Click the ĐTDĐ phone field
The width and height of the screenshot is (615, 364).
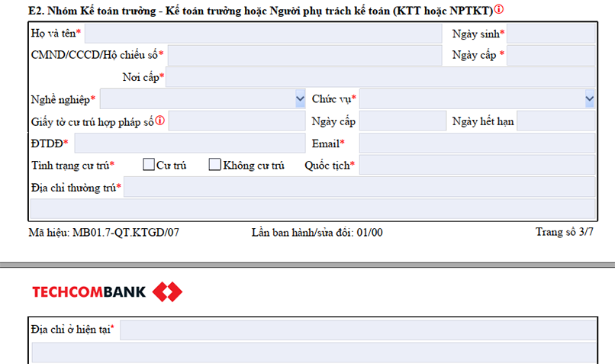[x=190, y=143]
